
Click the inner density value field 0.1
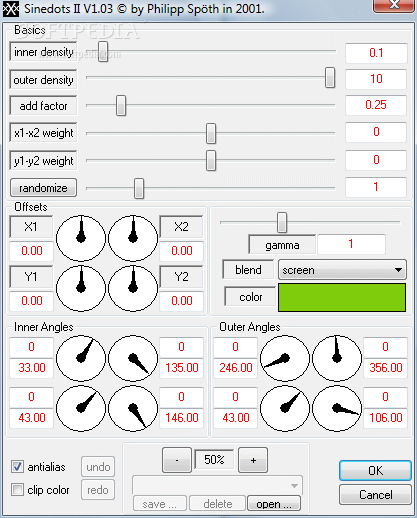coord(376,53)
